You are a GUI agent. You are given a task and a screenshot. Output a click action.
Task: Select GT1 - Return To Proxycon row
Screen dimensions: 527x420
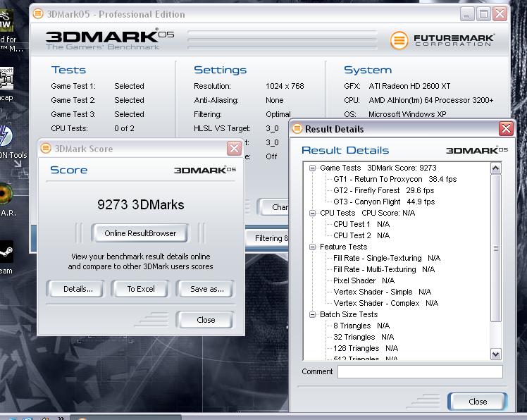[x=395, y=179]
